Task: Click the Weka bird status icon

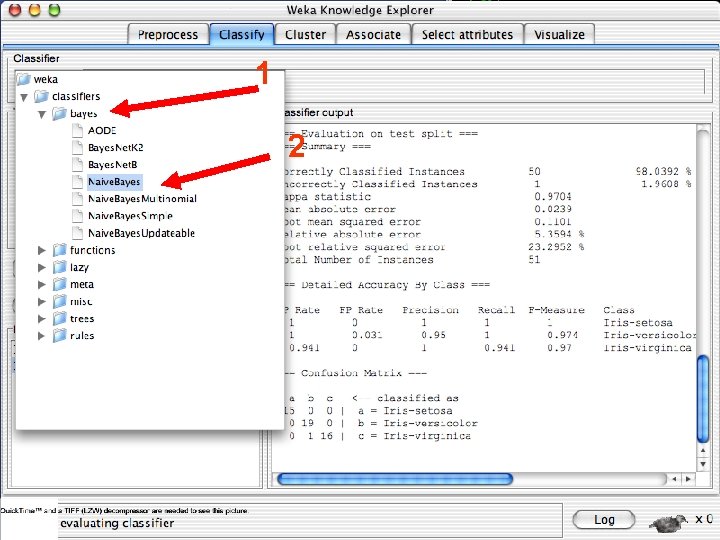Action: [x=669, y=522]
